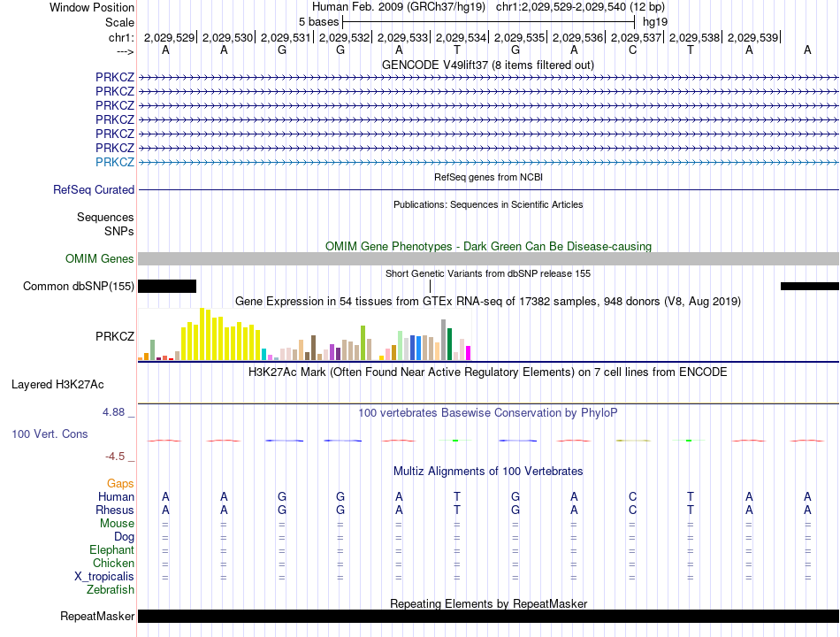Click the 100 Vert. Cons label
Screen dimensions: 840x637
50,434
